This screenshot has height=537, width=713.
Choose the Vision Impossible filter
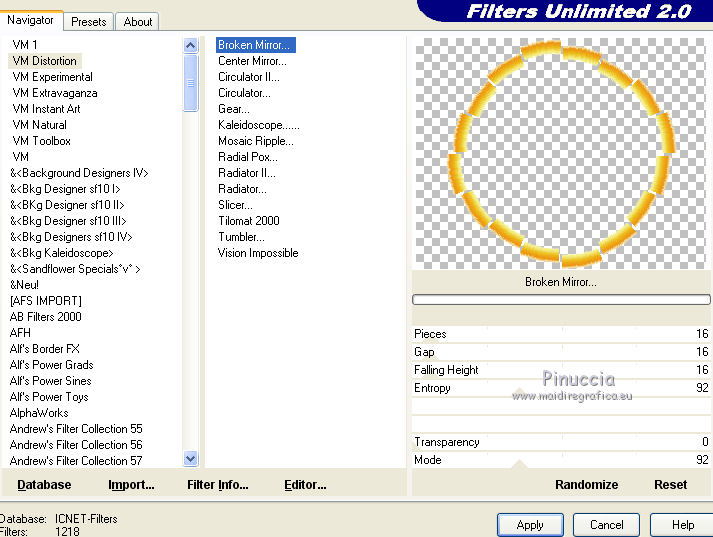click(258, 253)
